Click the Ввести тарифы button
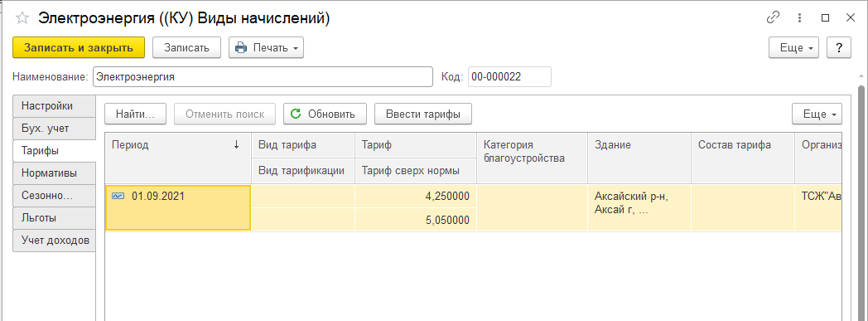The width and height of the screenshot is (868, 321). click(423, 114)
